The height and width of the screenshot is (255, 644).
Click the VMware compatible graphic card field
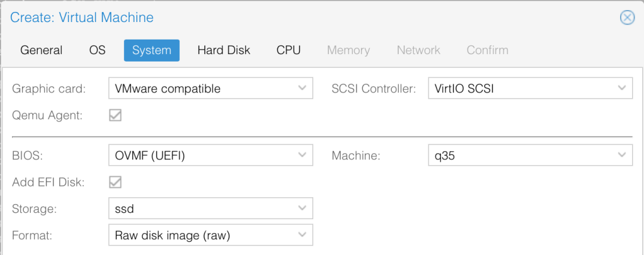pyautogui.click(x=201, y=89)
